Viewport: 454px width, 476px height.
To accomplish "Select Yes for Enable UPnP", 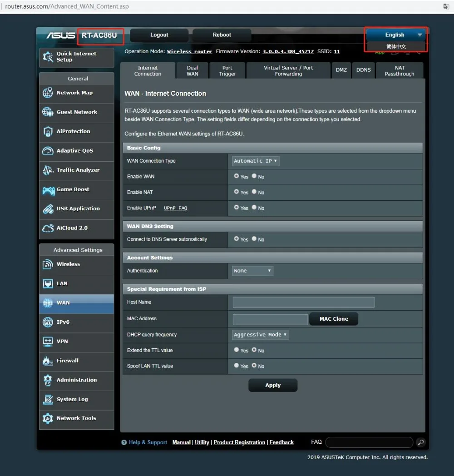I will [237, 208].
